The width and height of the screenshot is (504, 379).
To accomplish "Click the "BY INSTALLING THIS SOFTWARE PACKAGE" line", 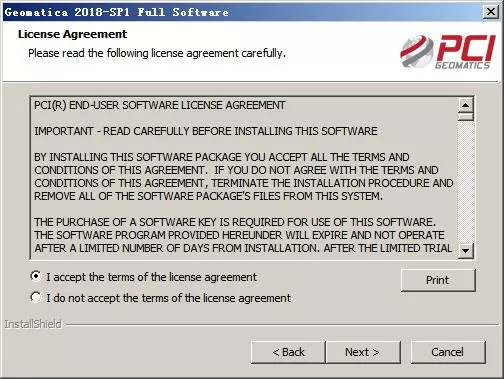I will tap(222, 157).
